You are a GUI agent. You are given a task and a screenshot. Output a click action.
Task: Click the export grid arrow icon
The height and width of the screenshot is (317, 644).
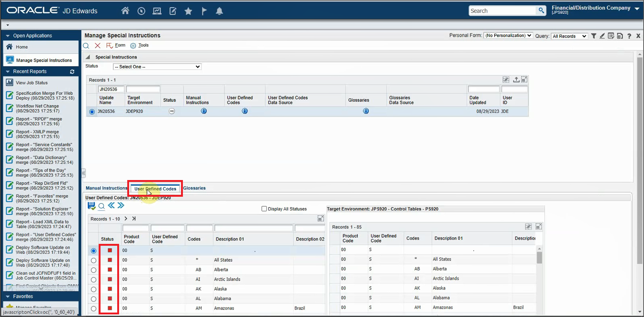[x=516, y=79]
